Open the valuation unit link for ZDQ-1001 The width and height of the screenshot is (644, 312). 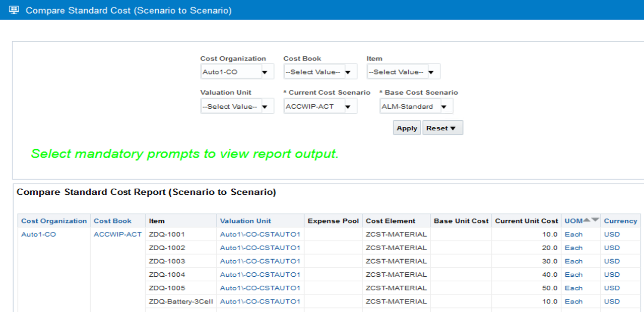coord(260,235)
